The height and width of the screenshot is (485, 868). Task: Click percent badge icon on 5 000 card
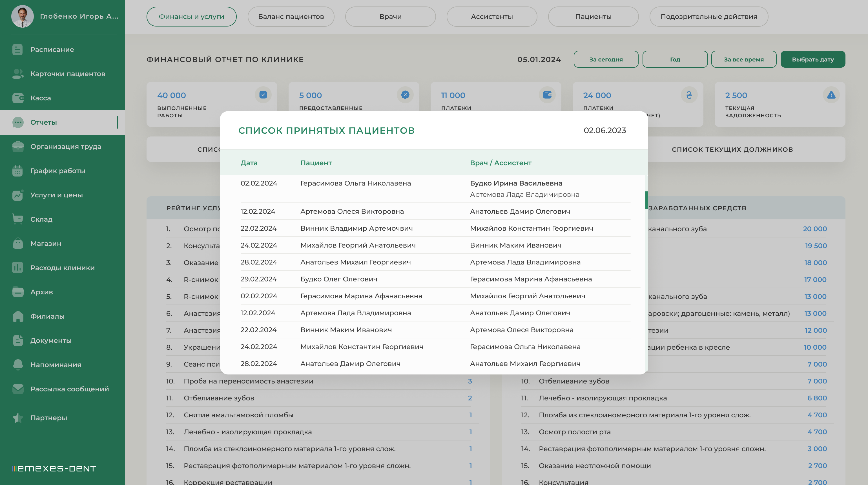coord(405,95)
